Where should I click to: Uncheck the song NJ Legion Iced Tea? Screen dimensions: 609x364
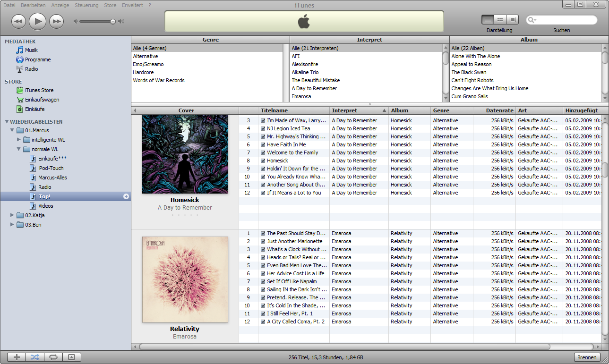click(x=263, y=128)
